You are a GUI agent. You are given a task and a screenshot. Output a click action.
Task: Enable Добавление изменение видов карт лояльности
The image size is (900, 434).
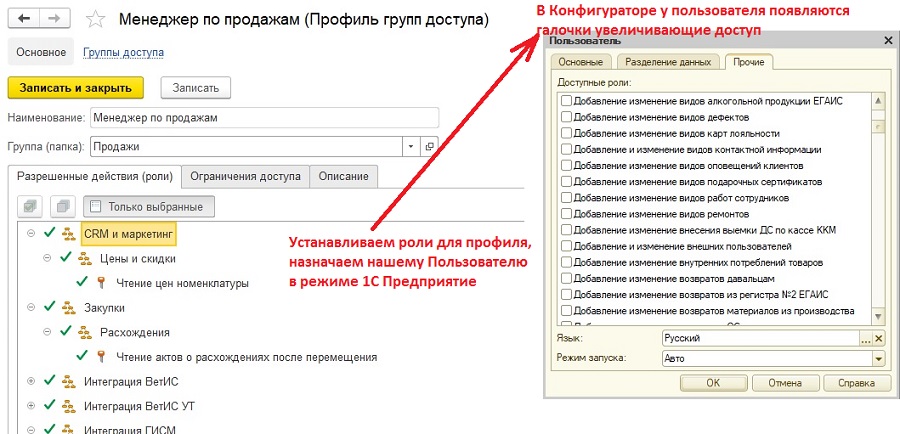click(x=567, y=133)
